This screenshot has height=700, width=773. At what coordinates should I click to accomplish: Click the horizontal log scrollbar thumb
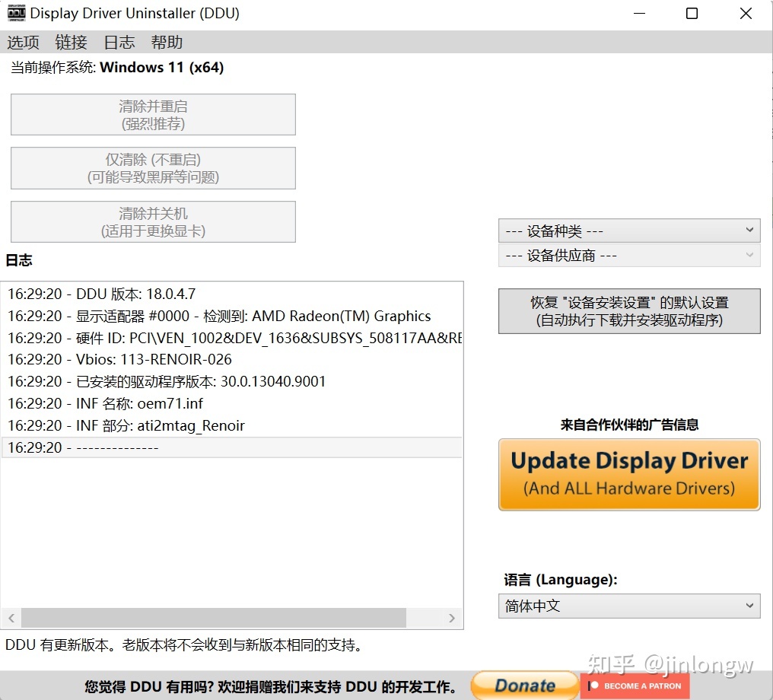pyautogui.click(x=214, y=618)
